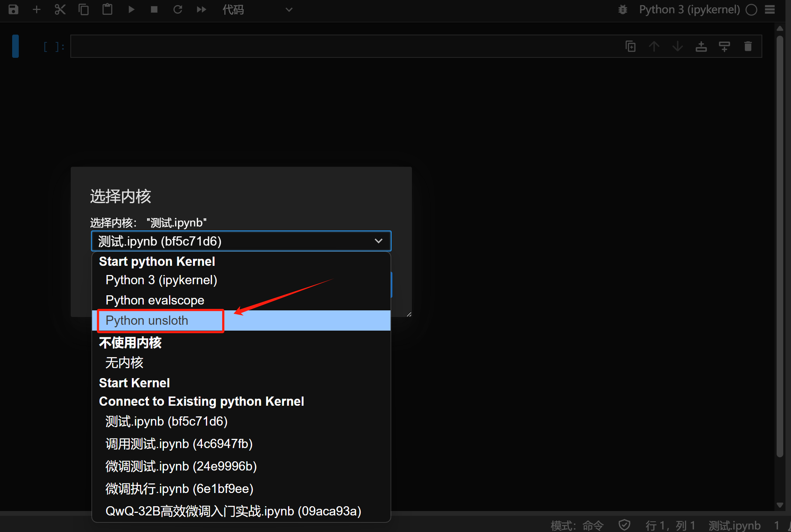791x532 pixels.
Task: Copy the selected cell from the toolbar
Action: coord(84,10)
